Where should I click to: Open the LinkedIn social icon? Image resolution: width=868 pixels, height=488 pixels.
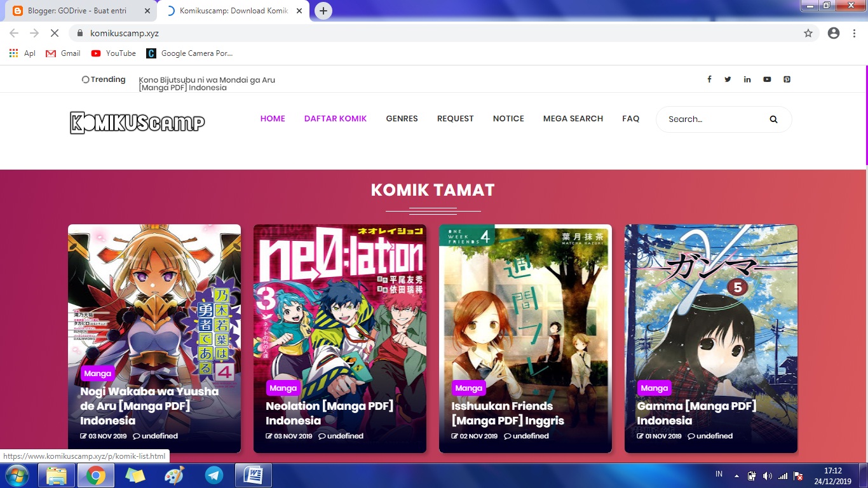coord(747,79)
